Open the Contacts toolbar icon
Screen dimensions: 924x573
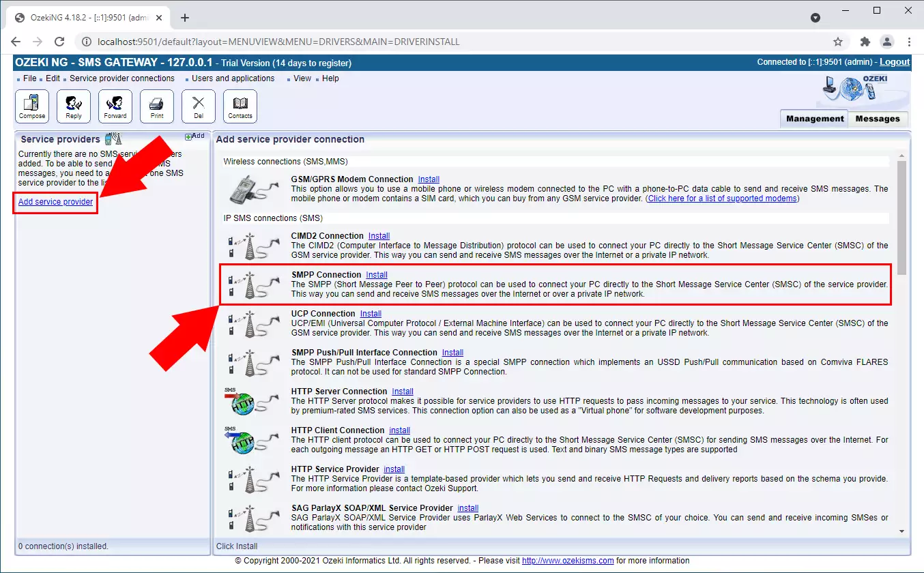click(240, 106)
